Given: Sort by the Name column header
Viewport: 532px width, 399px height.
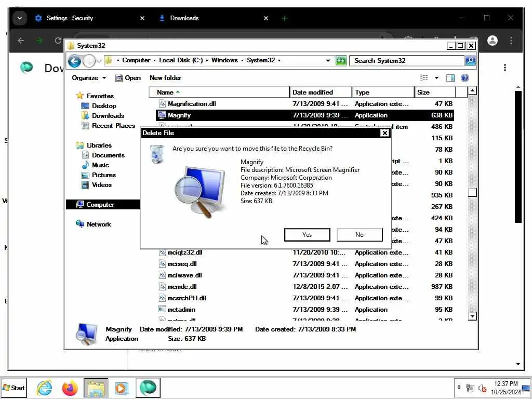Looking at the screenshot, I should 219,92.
